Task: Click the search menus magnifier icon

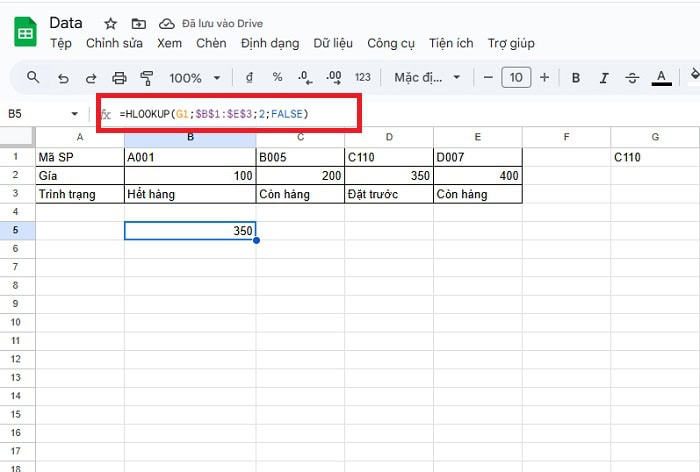Action: (33, 78)
